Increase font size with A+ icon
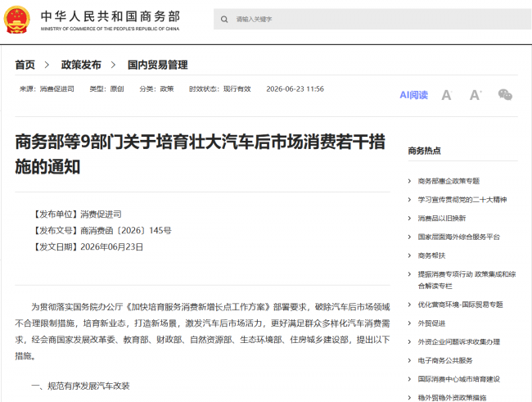 coord(476,95)
